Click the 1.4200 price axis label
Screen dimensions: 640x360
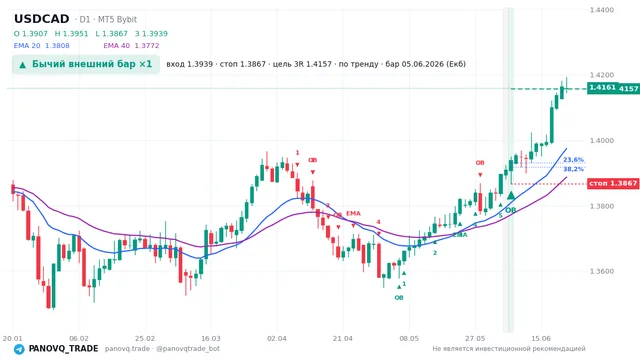click(602, 75)
